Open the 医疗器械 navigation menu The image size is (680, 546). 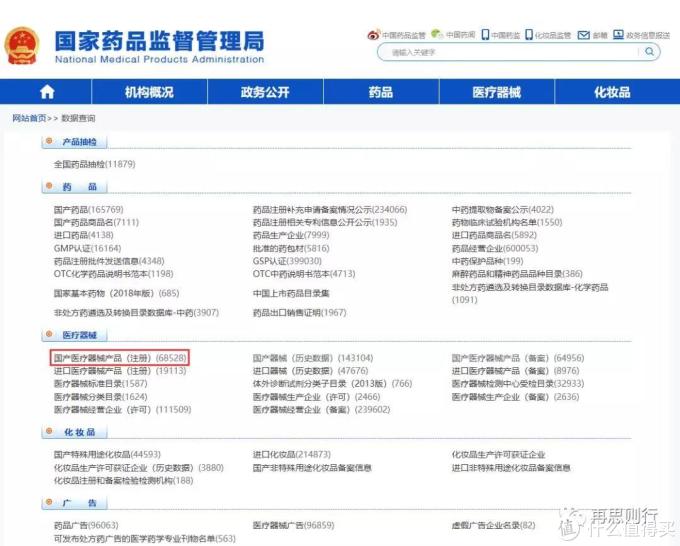tap(497, 92)
